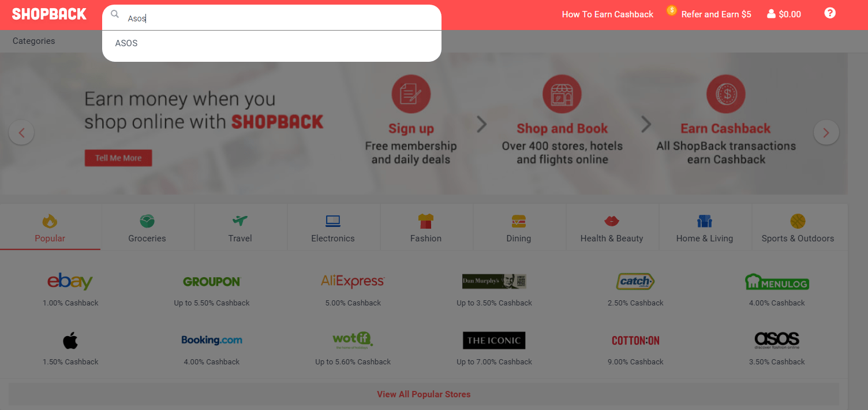Screen dimensions: 868x410
Task: Go to previous banner slide arrow
Action: 21,133
